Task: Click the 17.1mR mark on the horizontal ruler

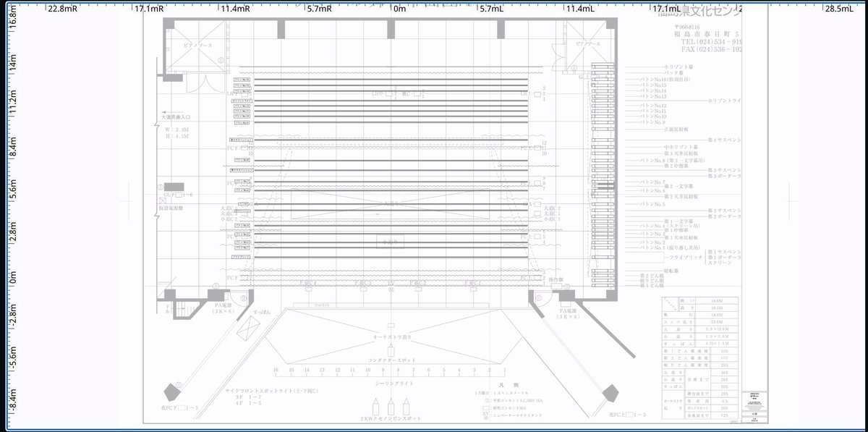Action: 149,9
